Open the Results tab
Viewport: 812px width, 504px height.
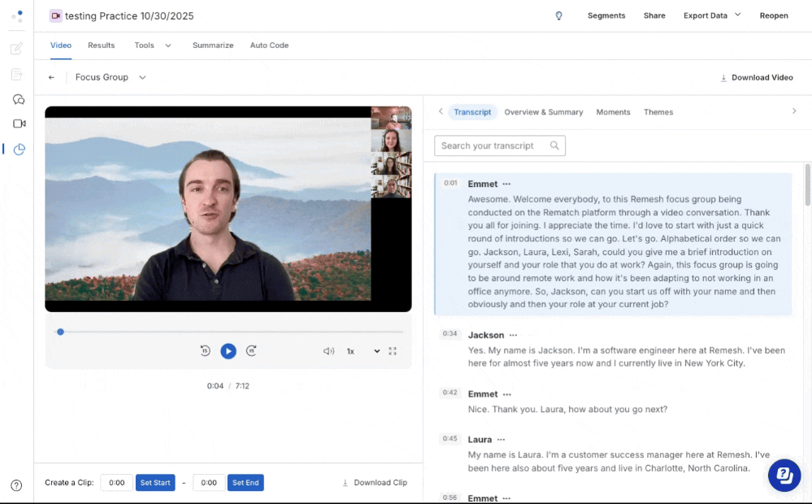101,46
